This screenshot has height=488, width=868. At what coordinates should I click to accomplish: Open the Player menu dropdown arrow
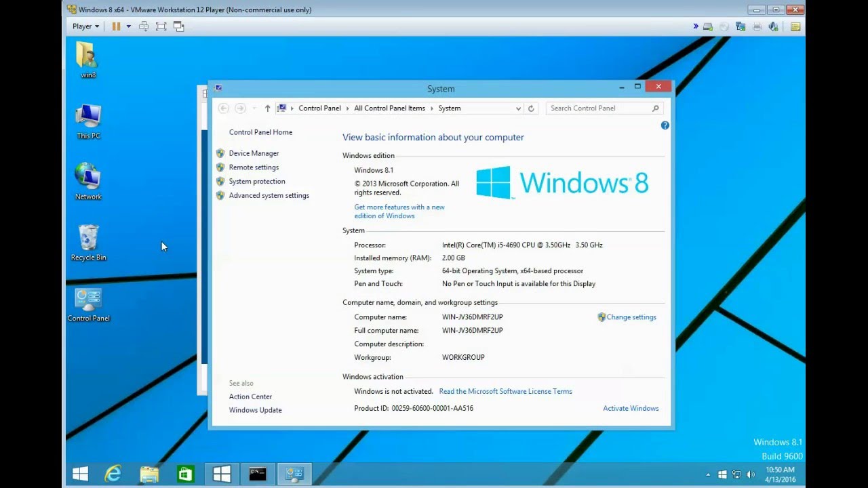point(97,26)
